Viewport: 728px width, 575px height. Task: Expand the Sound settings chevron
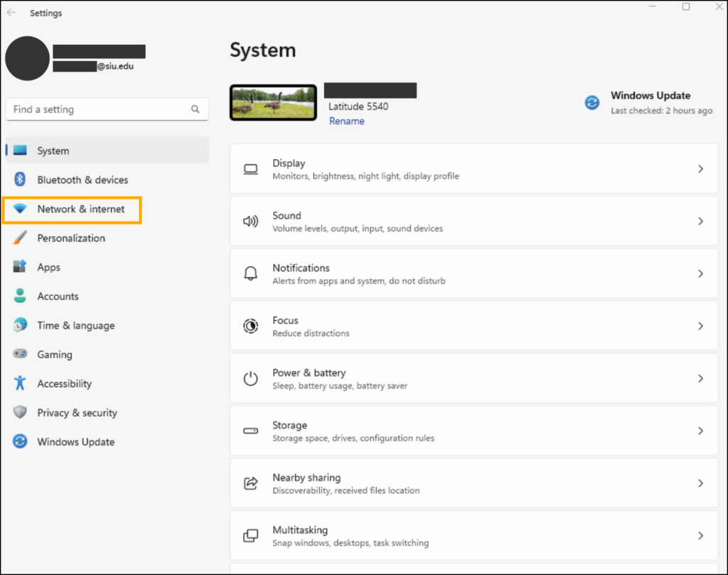click(x=700, y=220)
